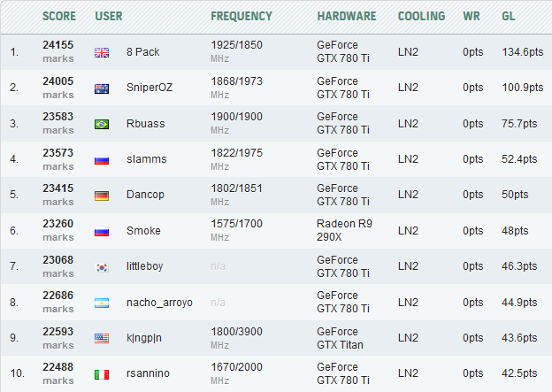Click the USA flag beside k|ngp|n
The image size is (552, 392).
click(102, 339)
